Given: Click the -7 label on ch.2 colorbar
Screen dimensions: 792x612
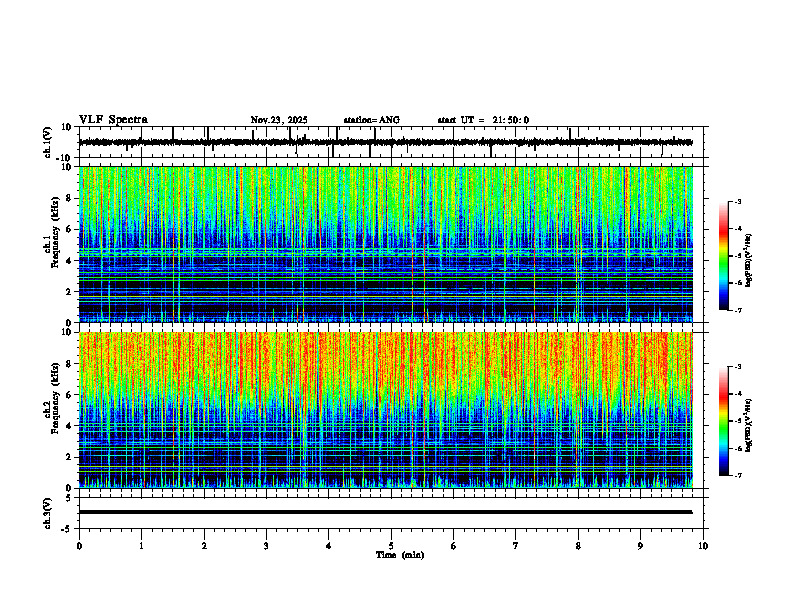Looking at the screenshot, I should coord(737,475).
